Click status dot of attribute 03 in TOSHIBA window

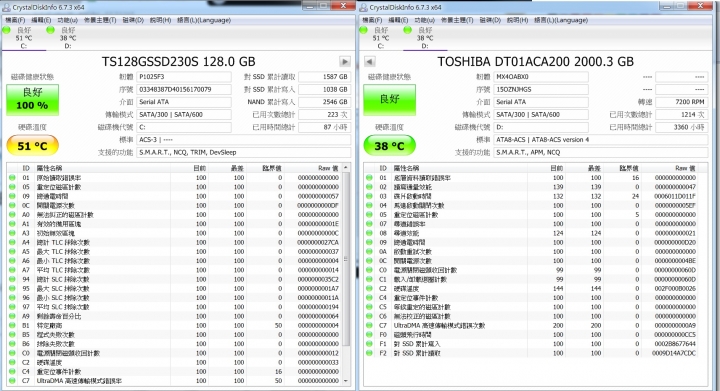point(369,196)
